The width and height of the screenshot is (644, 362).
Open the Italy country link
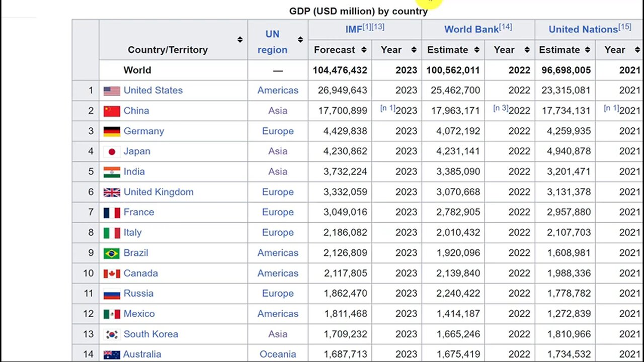coord(133,233)
